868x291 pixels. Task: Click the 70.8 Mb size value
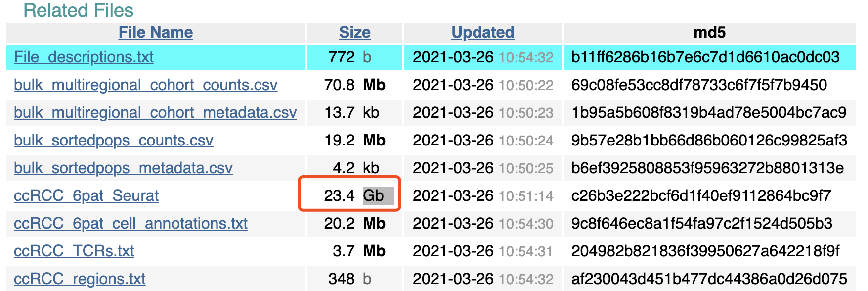[355, 85]
